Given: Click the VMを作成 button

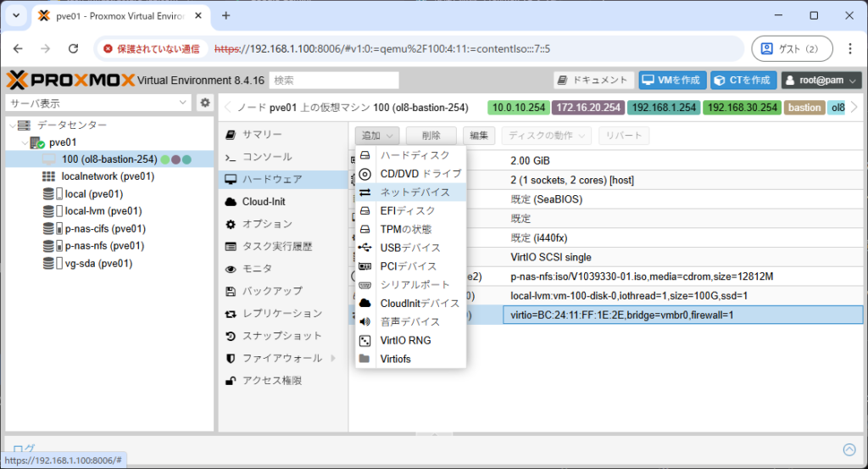Looking at the screenshot, I should click(x=672, y=81).
